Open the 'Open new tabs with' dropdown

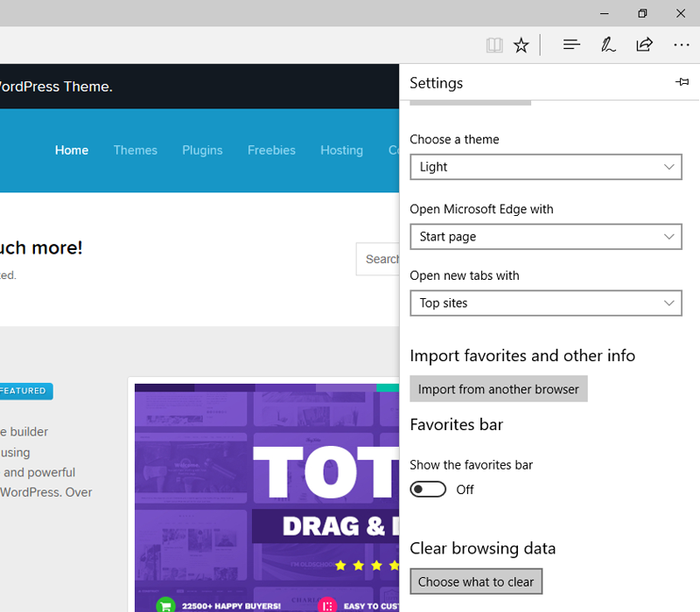pyautogui.click(x=546, y=303)
